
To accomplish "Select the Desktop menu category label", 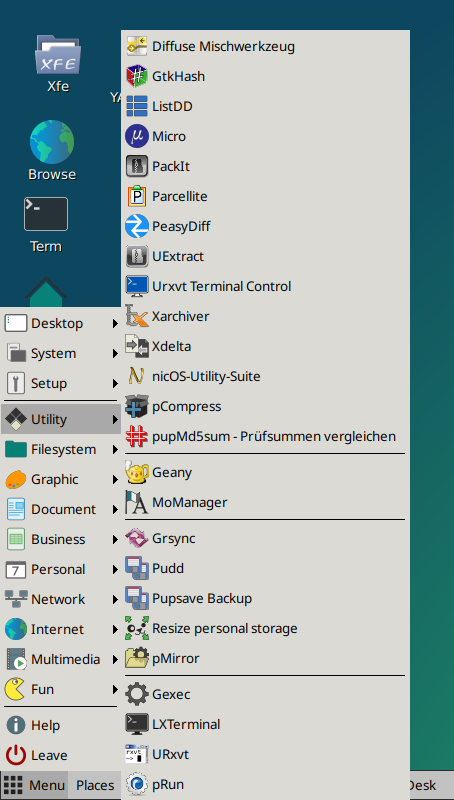I will coord(57,323).
